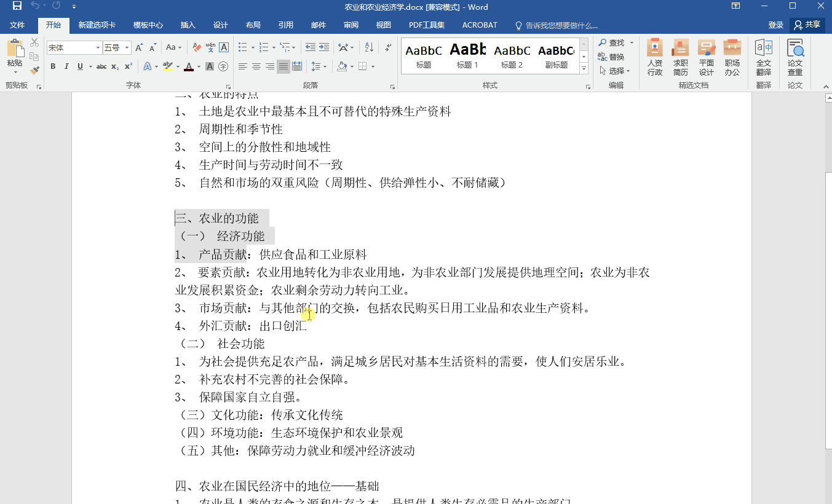Switch to the 审阅 review tab
This screenshot has width=832, height=504.
[351, 25]
